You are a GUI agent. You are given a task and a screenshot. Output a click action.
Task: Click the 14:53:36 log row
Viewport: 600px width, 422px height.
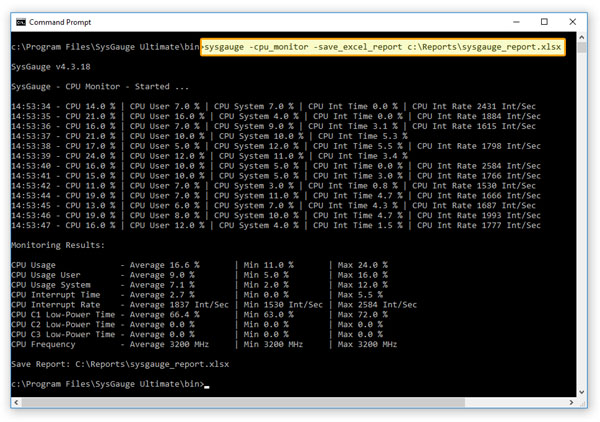click(x=274, y=126)
